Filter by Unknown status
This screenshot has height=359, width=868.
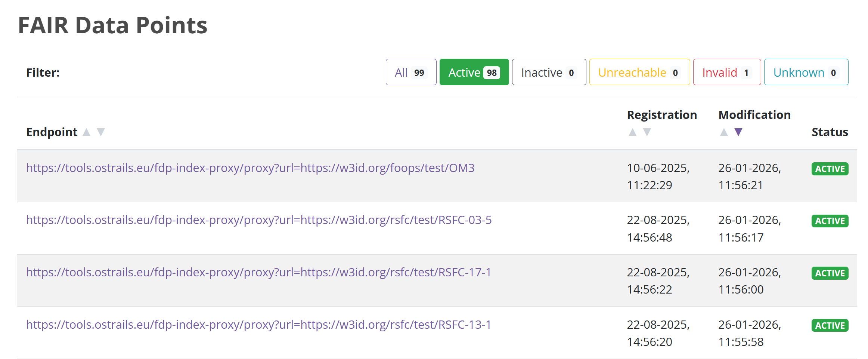click(x=806, y=72)
